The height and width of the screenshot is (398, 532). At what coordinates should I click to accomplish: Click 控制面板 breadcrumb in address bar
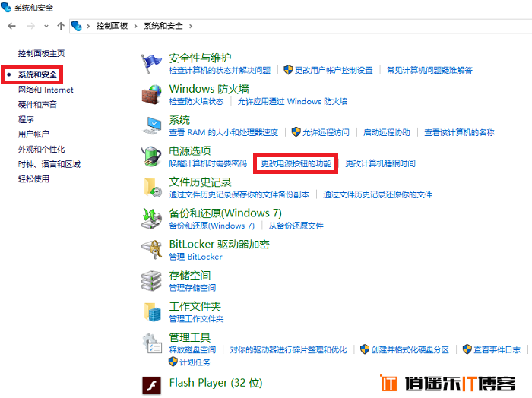112,26
